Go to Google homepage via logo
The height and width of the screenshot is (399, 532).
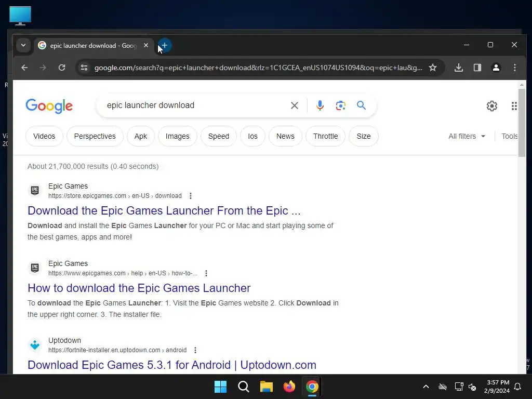click(49, 106)
